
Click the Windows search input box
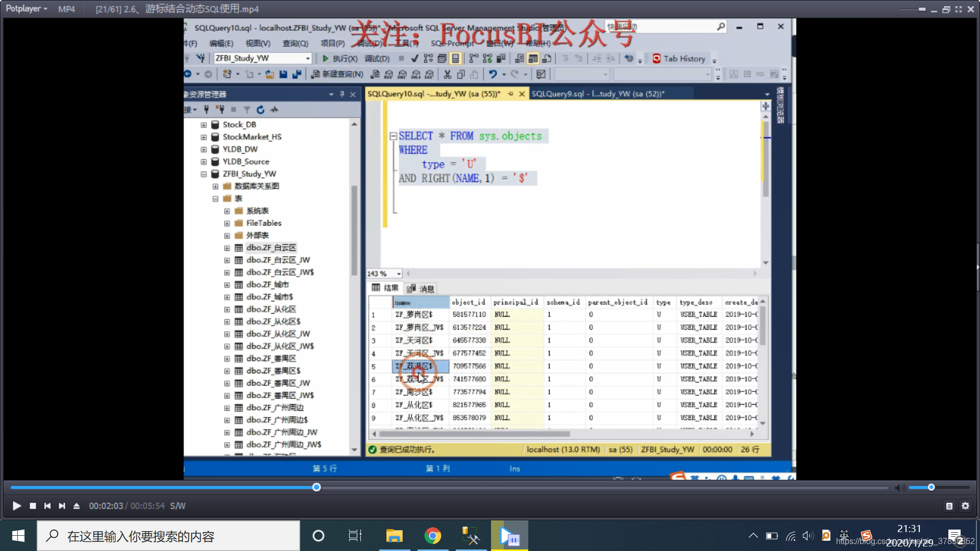[x=168, y=536]
